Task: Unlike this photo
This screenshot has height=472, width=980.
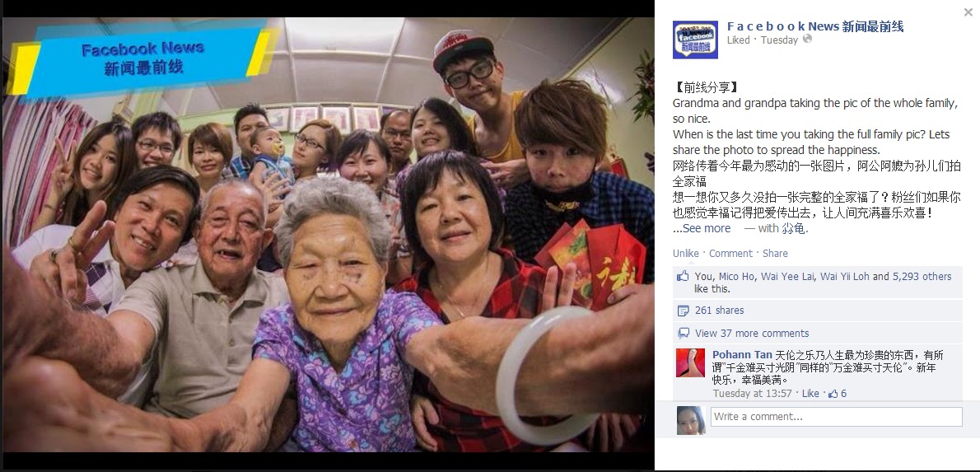Action: point(686,253)
